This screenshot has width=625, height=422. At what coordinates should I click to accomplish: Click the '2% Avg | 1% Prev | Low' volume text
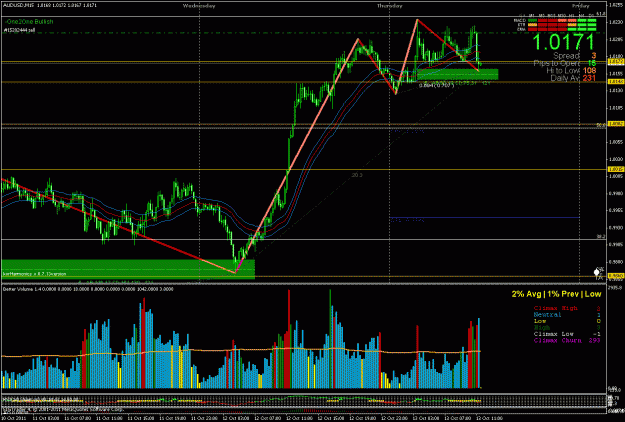(x=556, y=294)
